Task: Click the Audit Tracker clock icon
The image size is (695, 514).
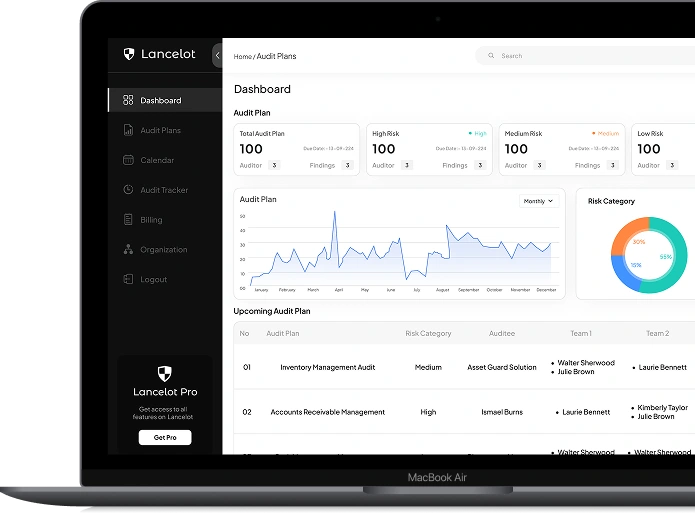Action: pyautogui.click(x=128, y=190)
